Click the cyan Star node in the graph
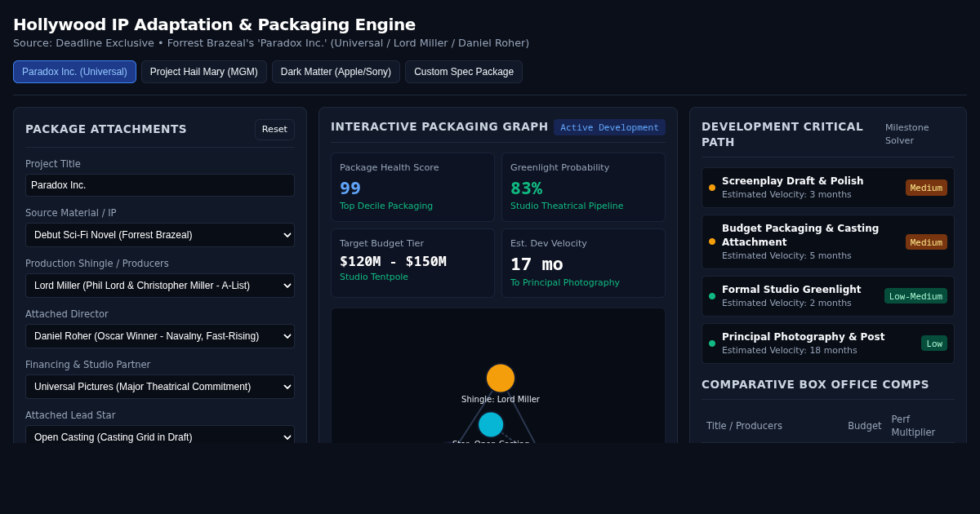This screenshot has height=514, width=980. (491, 424)
